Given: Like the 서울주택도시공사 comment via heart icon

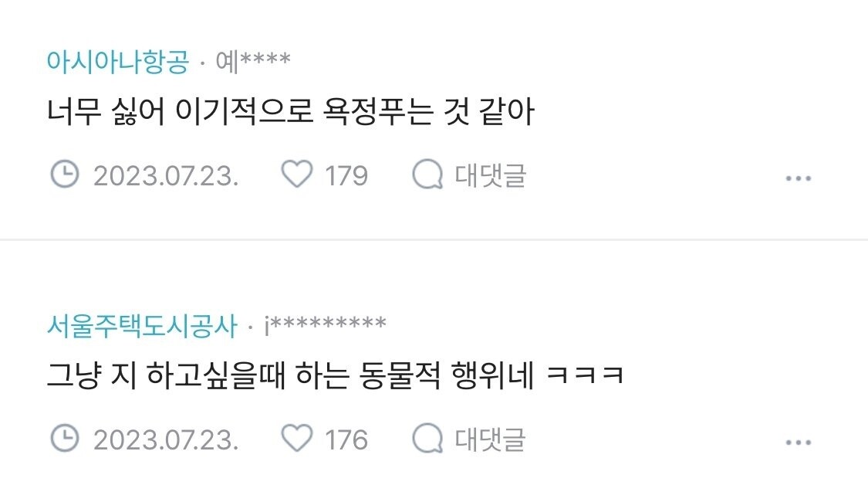Looking at the screenshot, I should (x=297, y=438).
